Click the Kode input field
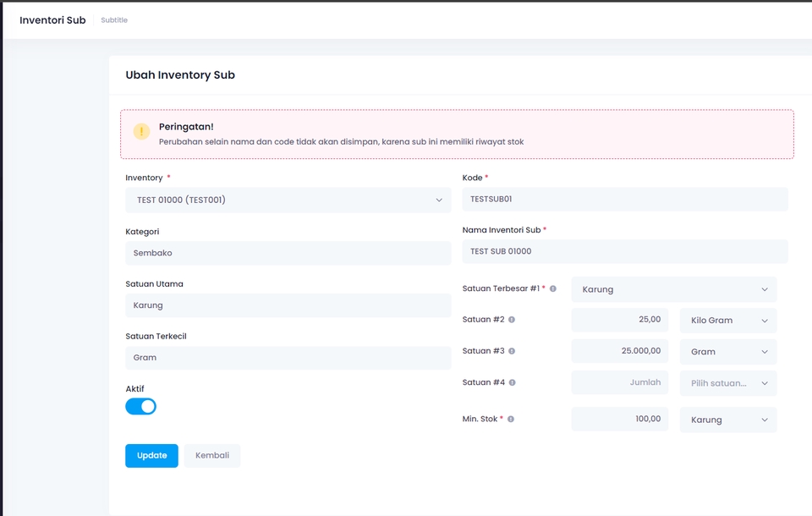812x516 pixels. (624, 200)
